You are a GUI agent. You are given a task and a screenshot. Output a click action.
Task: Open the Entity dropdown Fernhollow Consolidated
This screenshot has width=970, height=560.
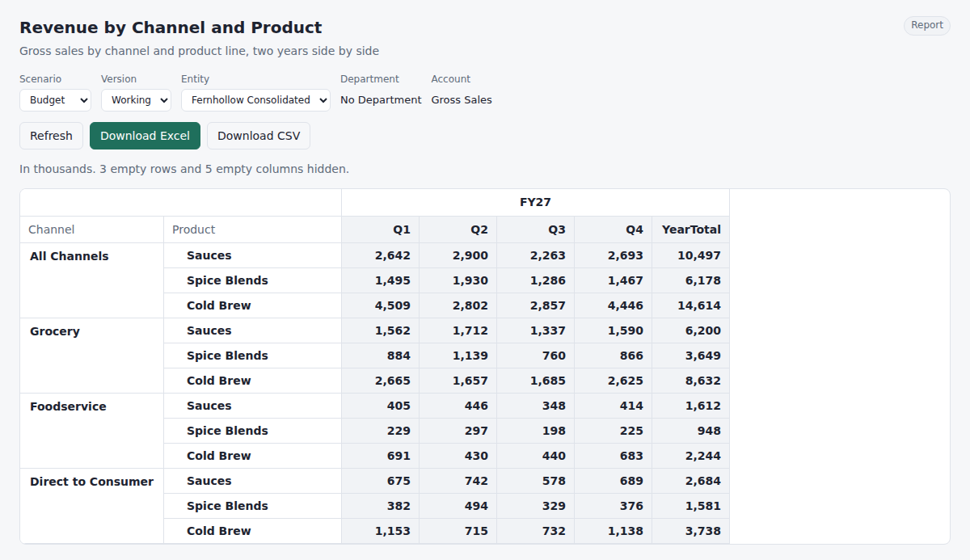(x=255, y=100)
